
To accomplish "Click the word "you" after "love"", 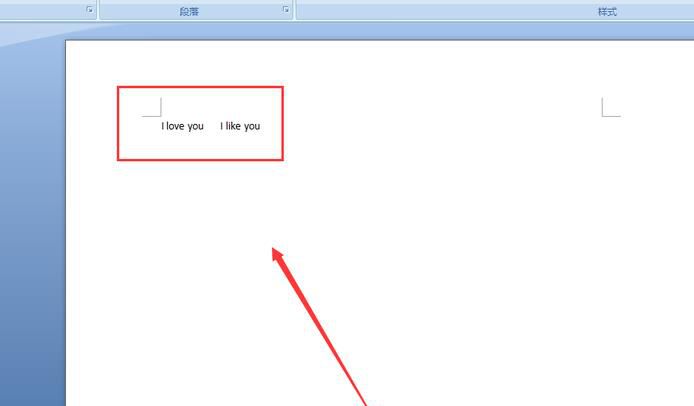I will coord(195,126).
